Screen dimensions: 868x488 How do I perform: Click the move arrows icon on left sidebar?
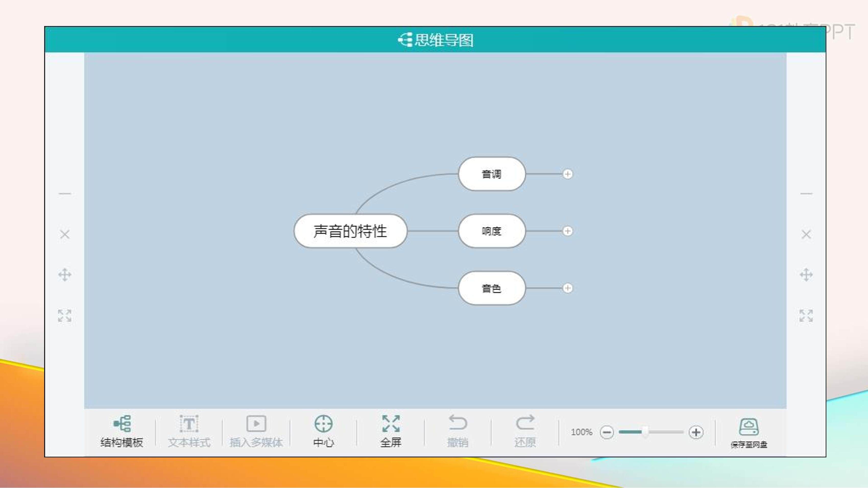65,275
